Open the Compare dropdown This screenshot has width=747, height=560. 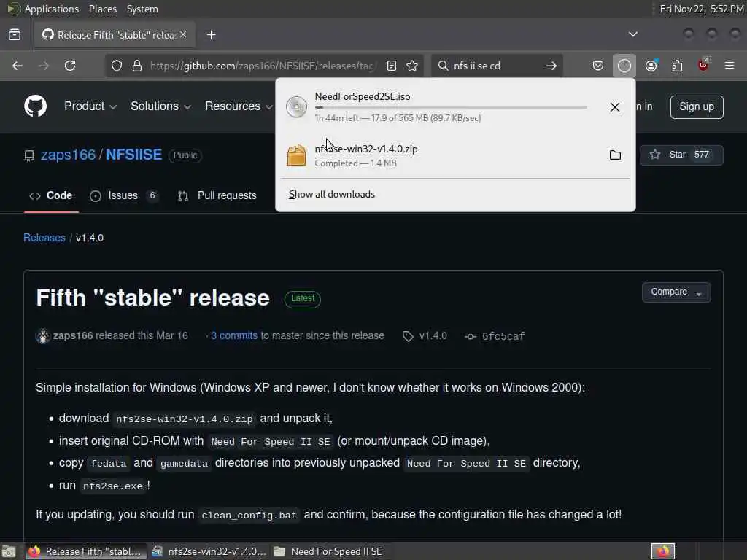point(676,292)
